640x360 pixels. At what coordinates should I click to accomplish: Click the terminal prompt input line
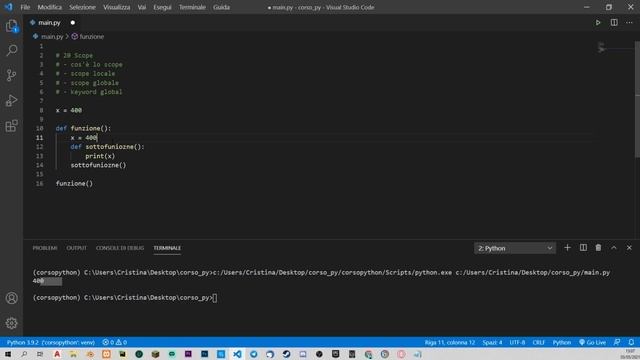[x=125, y=298]
